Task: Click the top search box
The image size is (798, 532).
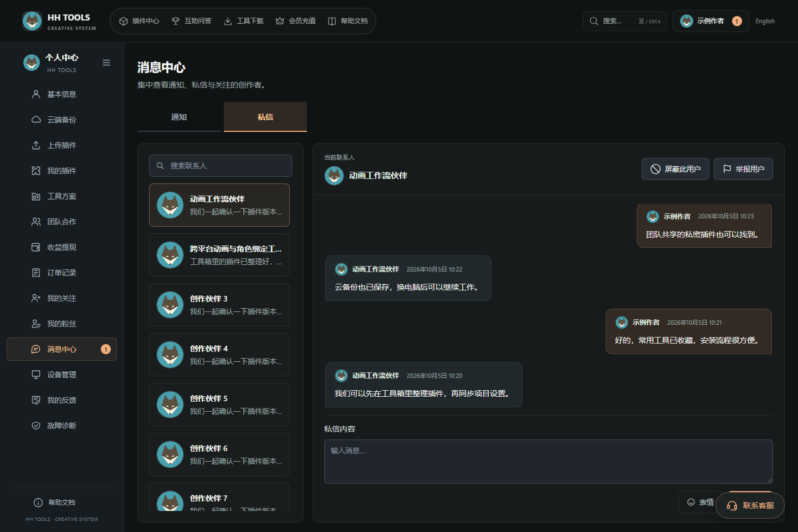Action: [x=625, y=21]
